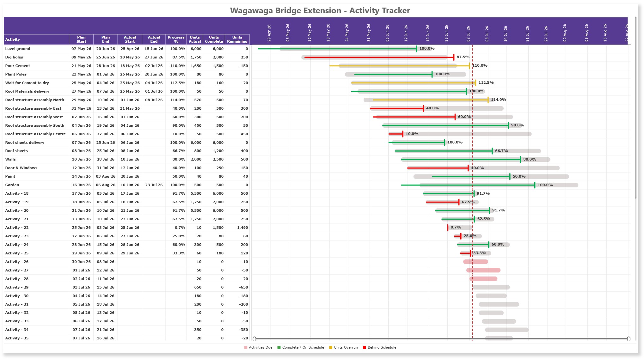This screenshot has height=359, width=644.
Task: Click Garden Actual End date 23 Jul 26
Action: [x=154, y=185]
